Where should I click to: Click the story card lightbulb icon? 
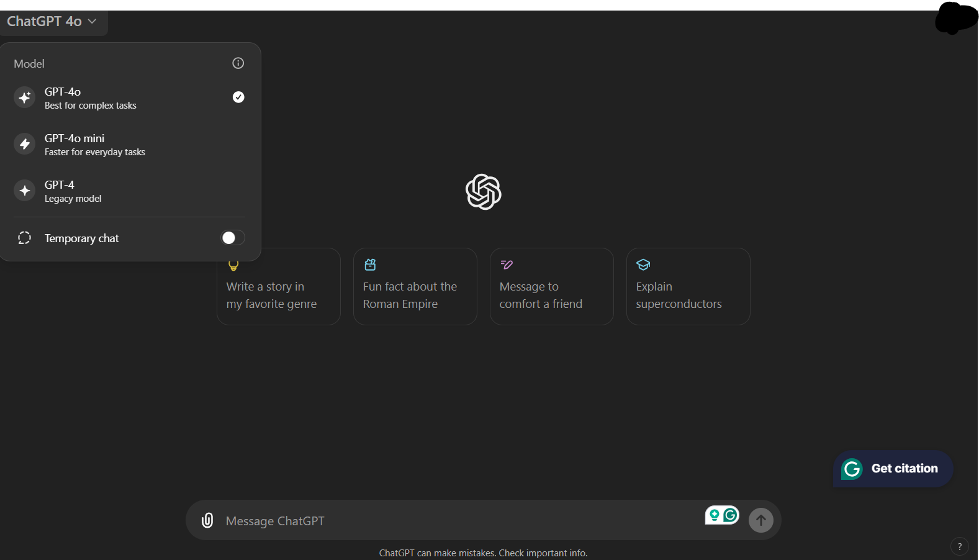tap(233, 266)
